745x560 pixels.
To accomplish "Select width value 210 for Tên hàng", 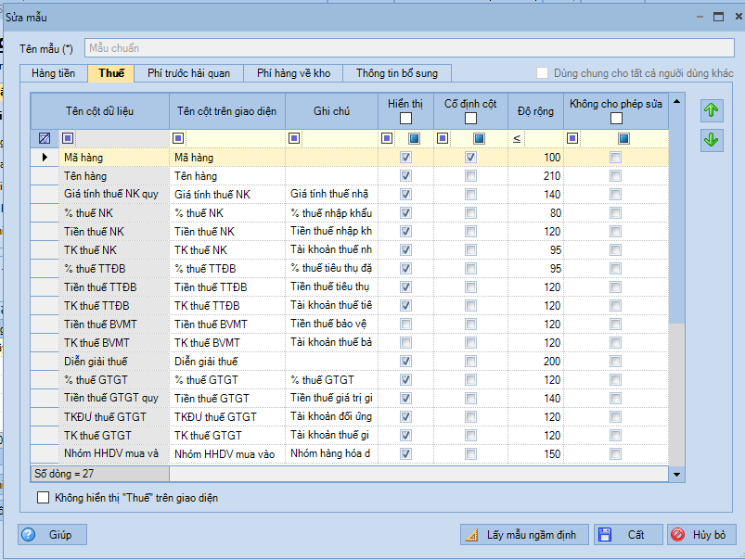I will point(535,176).
